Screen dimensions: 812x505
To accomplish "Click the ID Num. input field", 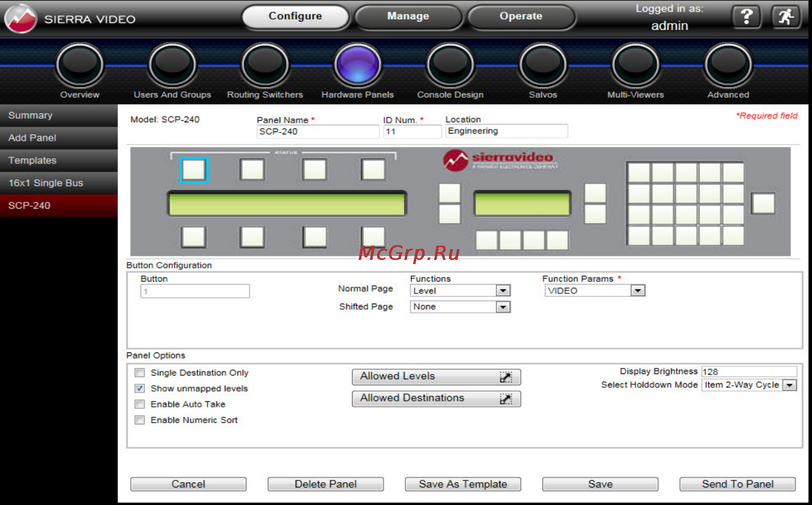I will pyautogui.click(x=412, y=132).
